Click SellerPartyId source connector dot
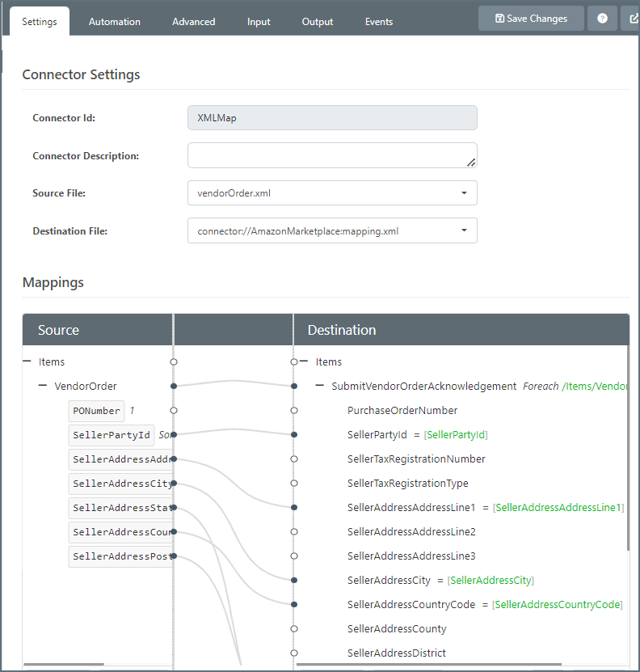The width and height of the screenshot is (640, 672). 174,435
